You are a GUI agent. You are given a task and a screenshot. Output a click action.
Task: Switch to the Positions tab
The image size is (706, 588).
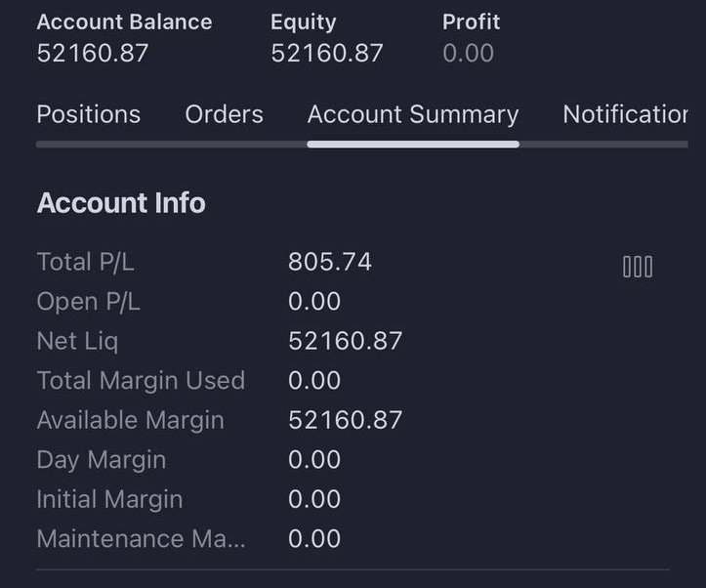(89, 114)
